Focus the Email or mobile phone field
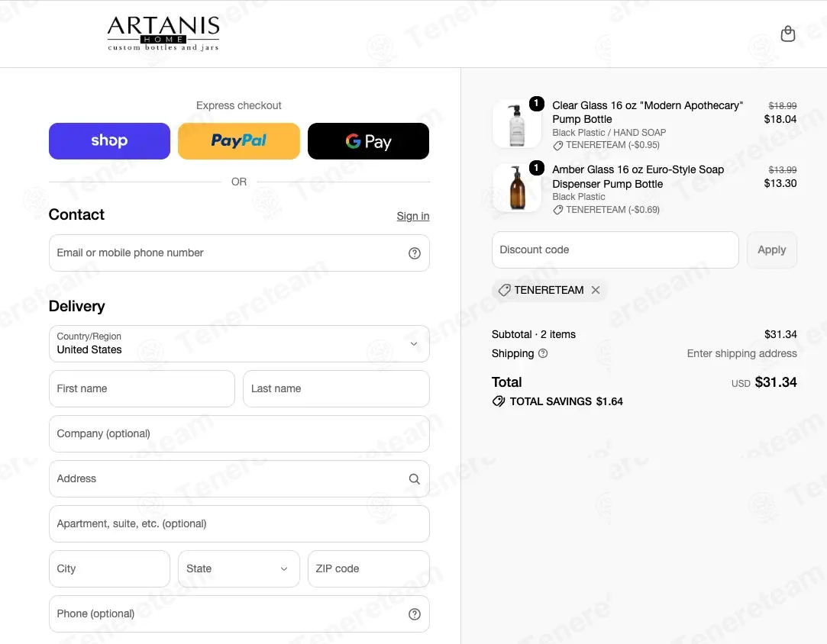Image resolution: width=827 pixels, height=644 pixels. tap(239, 253)
